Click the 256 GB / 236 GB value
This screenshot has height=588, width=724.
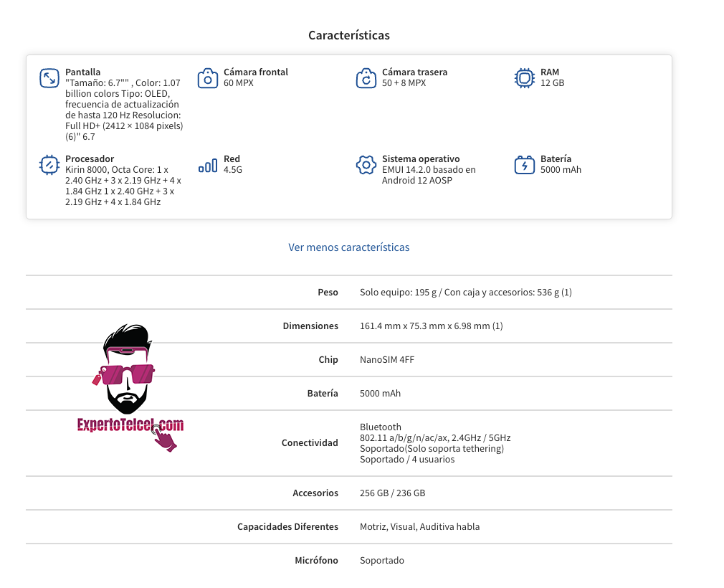[x=393, y=493]
